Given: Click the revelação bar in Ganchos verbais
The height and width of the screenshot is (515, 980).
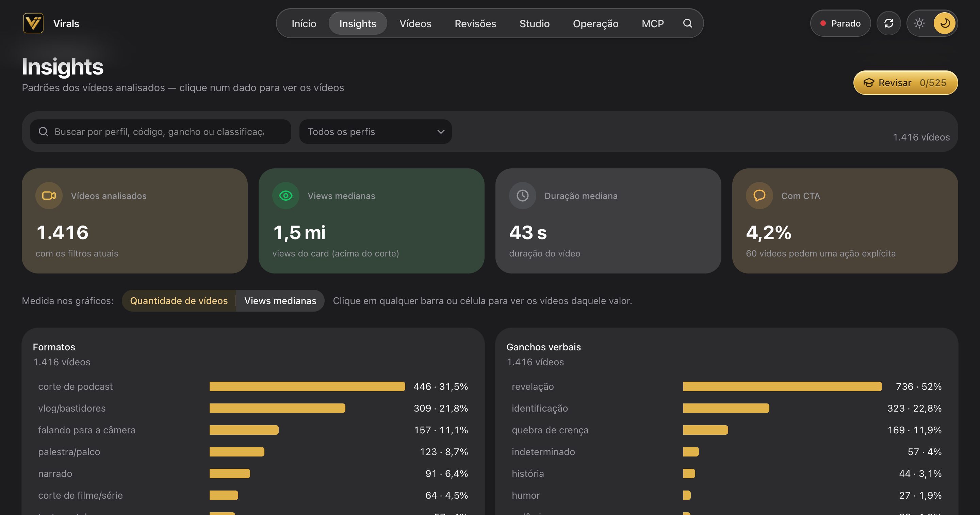Looking at the screenshot, I should pos(782,386).
